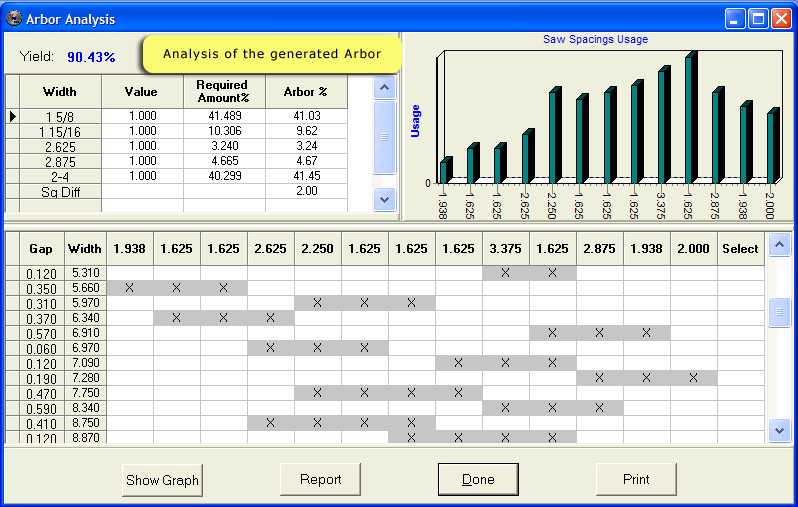The image size is (798, 507).
Task: Open the Report
Action: click(320, 480)
